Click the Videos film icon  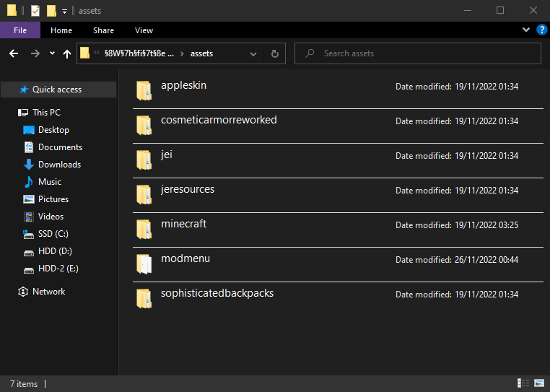(x=29, y=217)
